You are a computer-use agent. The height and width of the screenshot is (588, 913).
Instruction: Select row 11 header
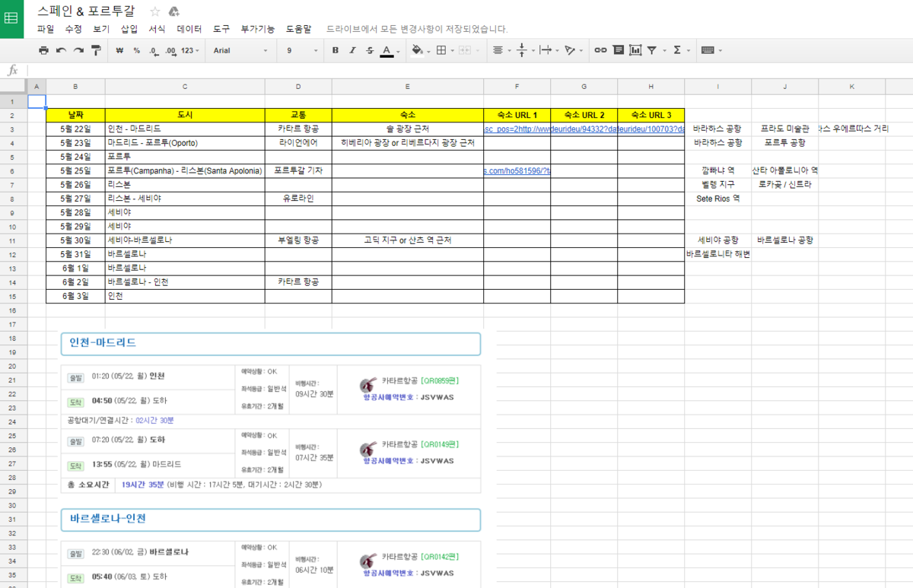[13, 240]
